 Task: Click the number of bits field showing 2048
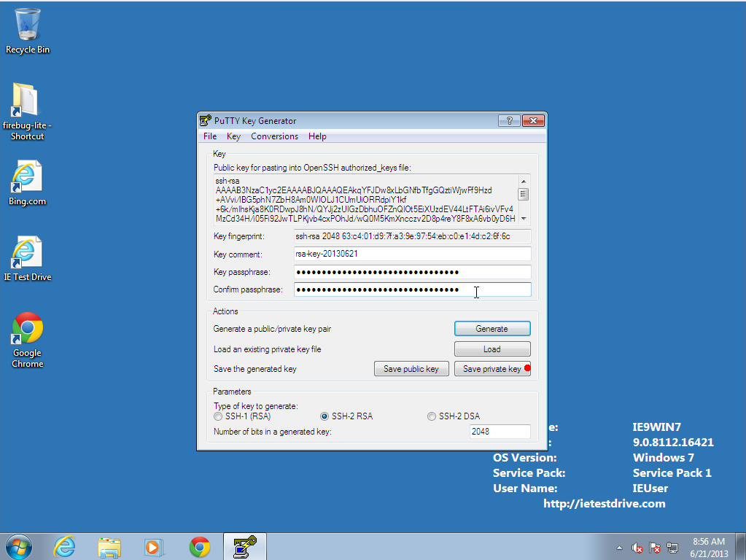pos(500,432)
